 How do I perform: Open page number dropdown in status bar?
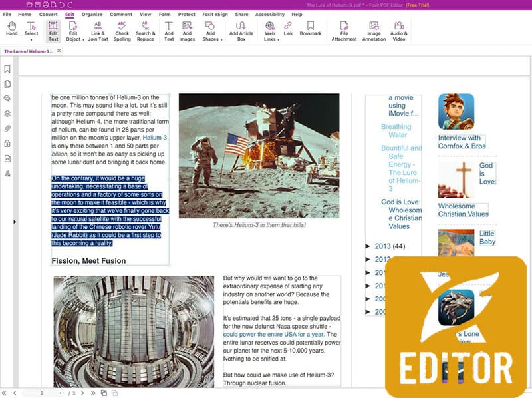[x=61, y=393]
